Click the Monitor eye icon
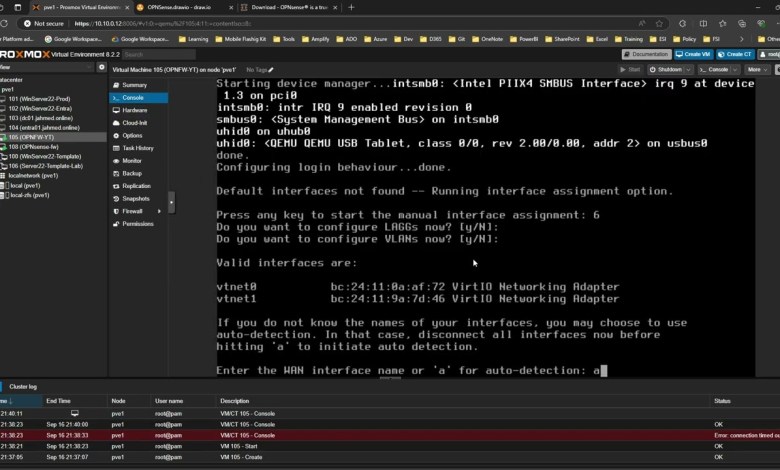Screen dimensions: 780x470 point(116,161)
